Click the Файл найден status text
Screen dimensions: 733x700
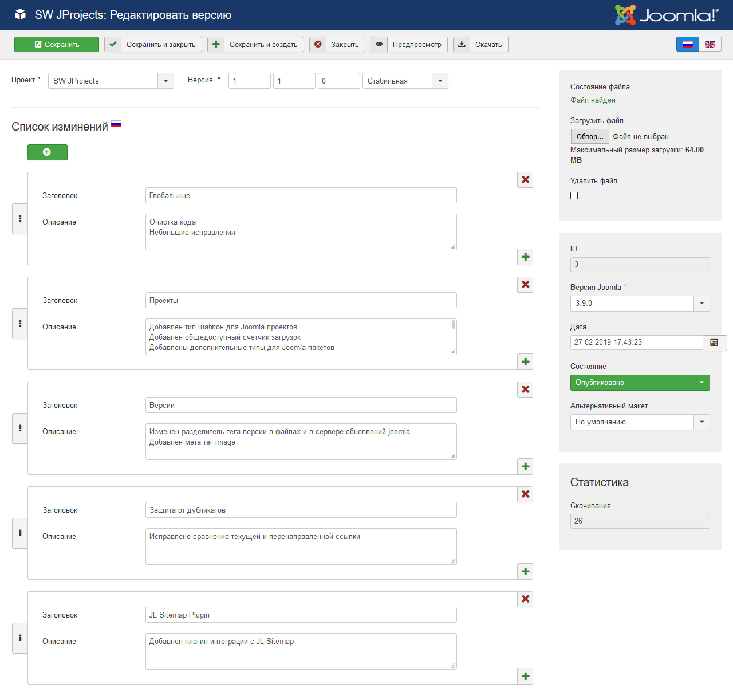(593, 100)
